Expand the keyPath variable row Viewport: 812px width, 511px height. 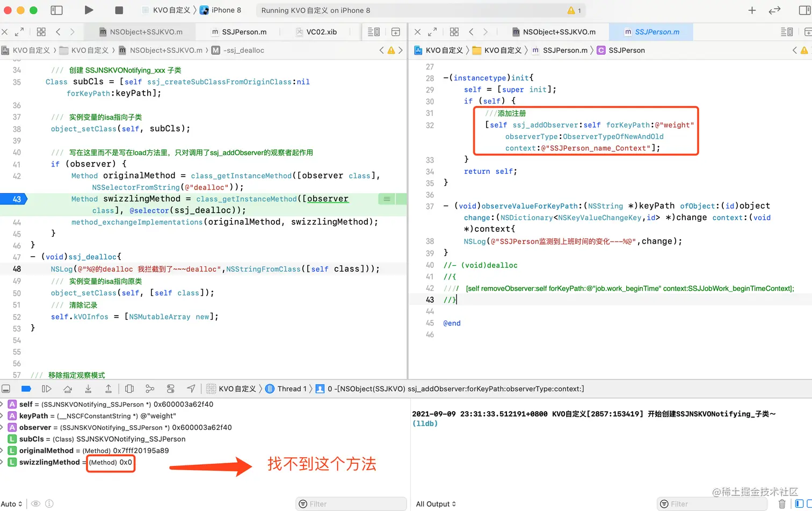pos(2,416)
